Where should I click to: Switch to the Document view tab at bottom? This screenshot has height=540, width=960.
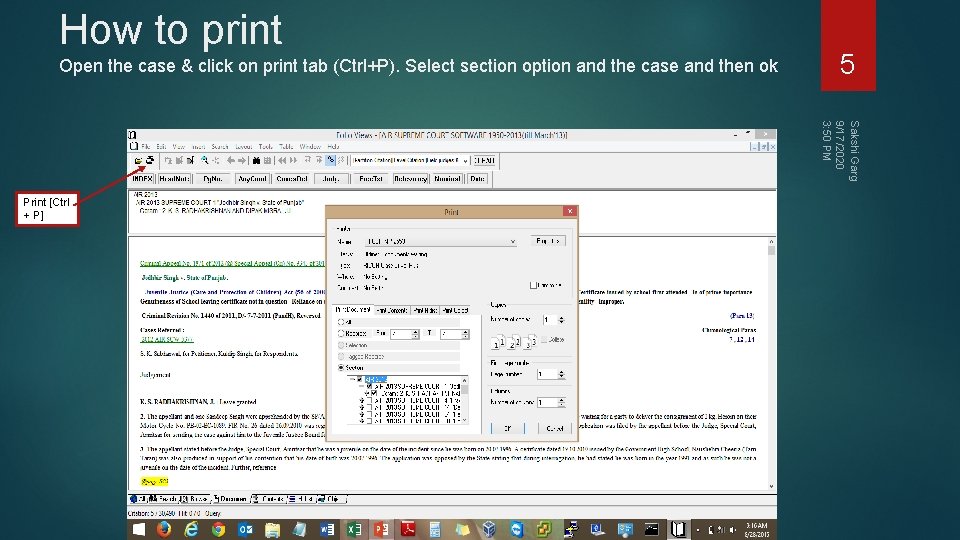230,499
